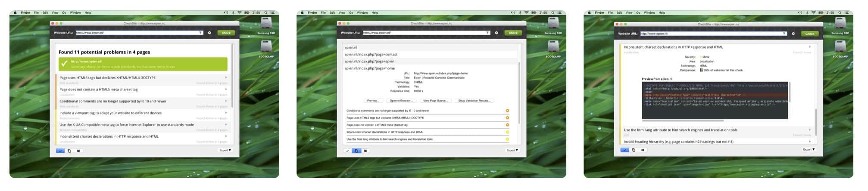The image size is (868, 191).
Task: Click the Spotlight search icon in the right menu bar
Action: coord(840,12)
